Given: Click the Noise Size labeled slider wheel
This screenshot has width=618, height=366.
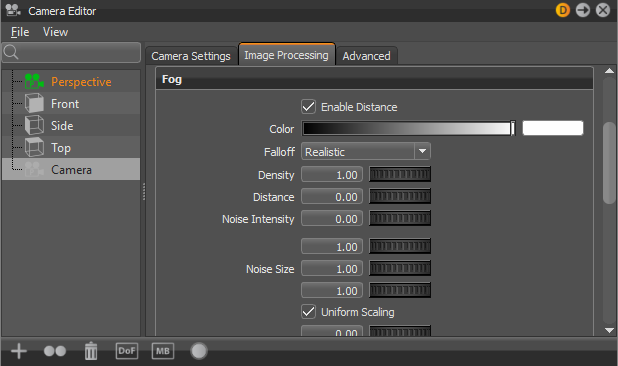Looking at the screenshot, I should pos(400,268).
